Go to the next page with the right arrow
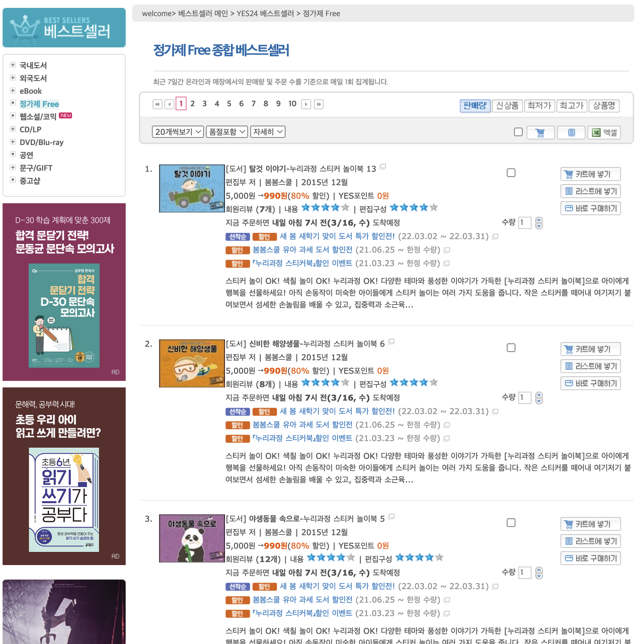 tap(306, 104)
